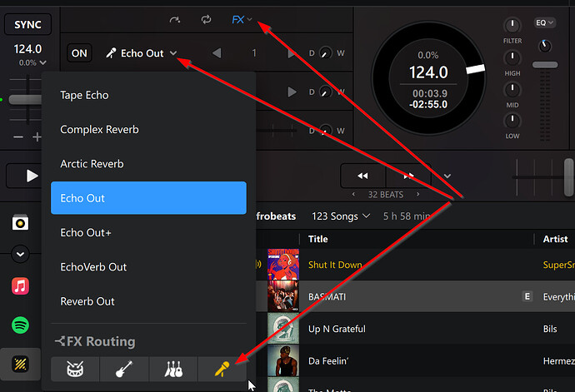Route FX to vocals microphone icon
This screenshot has width=575, height=392.
tap(222, 369)
